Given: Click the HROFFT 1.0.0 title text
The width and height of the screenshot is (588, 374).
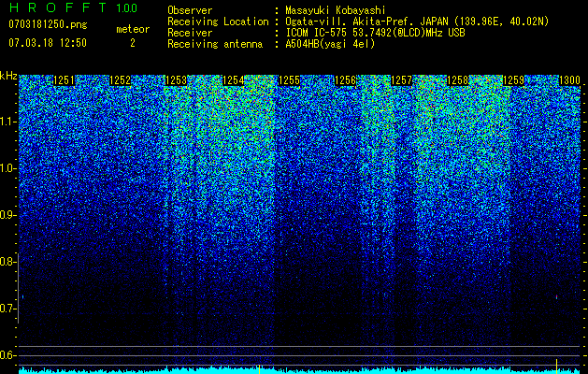Looking at the screenshot, I should point(73,7).
